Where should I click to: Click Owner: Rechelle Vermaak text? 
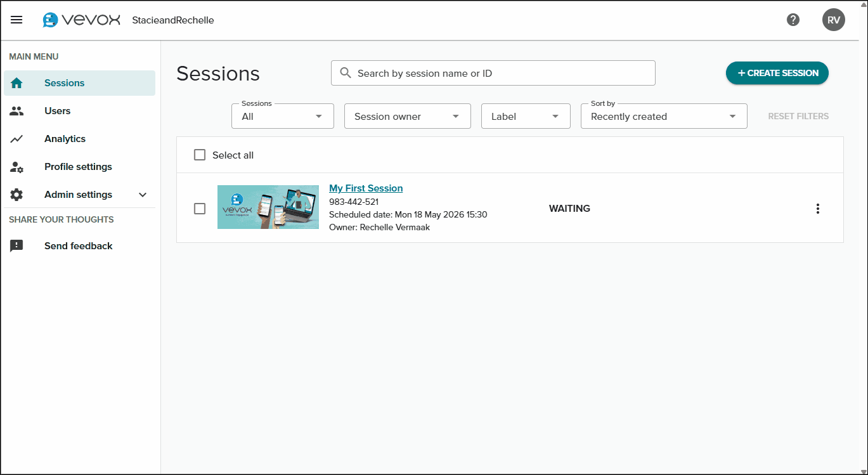coord(379,227)
